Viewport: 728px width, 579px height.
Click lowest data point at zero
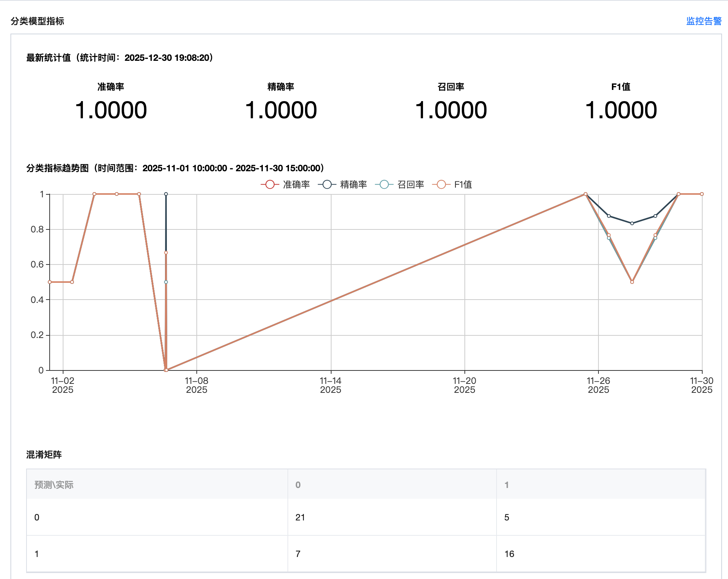pos(166,370)
